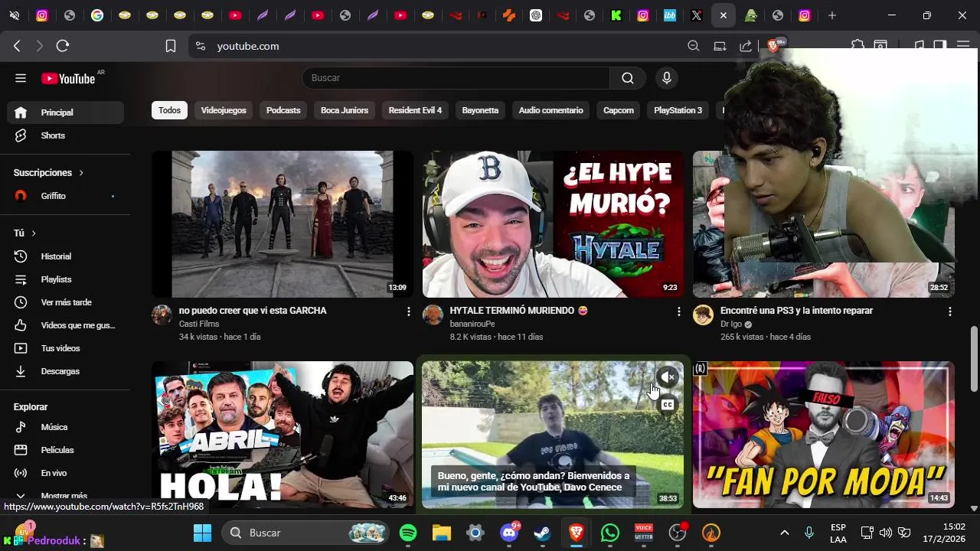Open Spotify from the taskbar
The height and width of the screenshot is (551, 980).
[408, 533]
